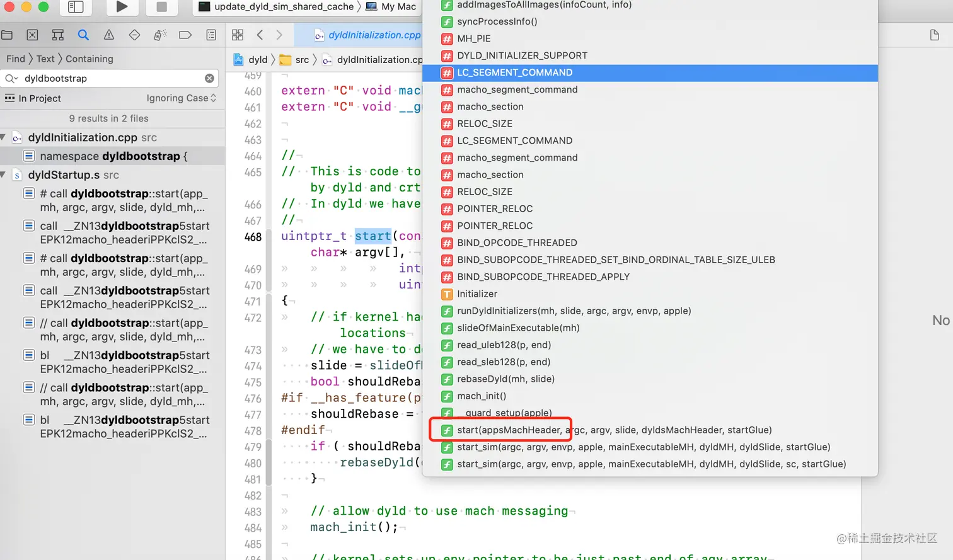Show the Issue navigator
This screenshot has height=560, width=953.
109,35
